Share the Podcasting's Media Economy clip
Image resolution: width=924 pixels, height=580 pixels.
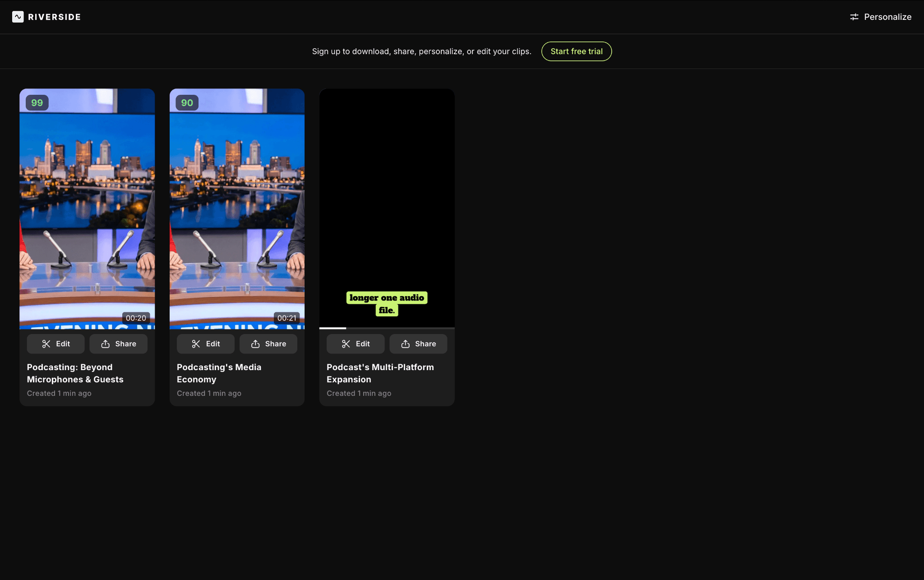click(268, 344)
